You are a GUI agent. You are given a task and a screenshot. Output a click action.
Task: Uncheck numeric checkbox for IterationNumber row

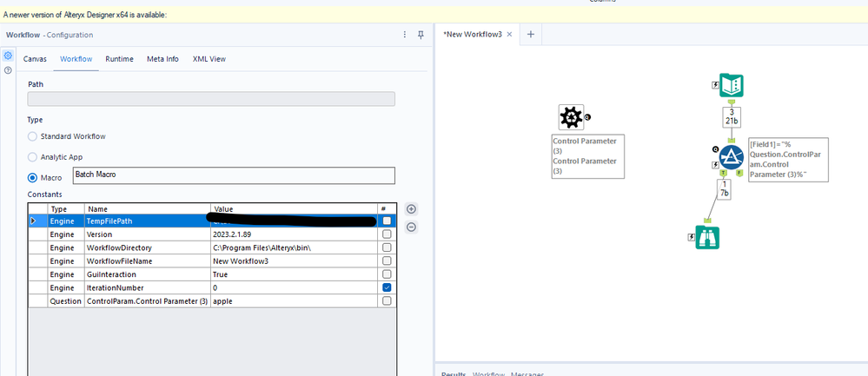387,287
